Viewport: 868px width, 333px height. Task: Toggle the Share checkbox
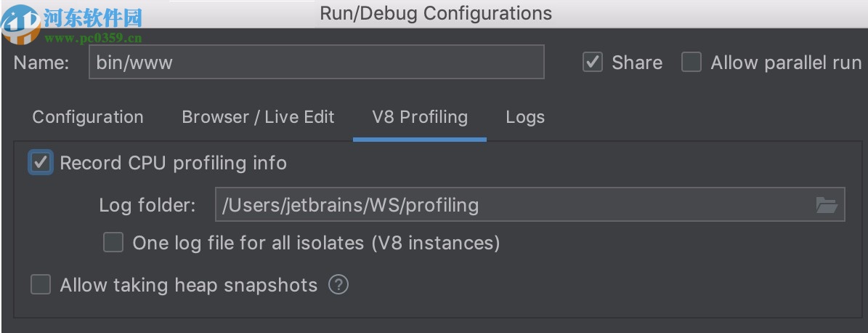592,63
